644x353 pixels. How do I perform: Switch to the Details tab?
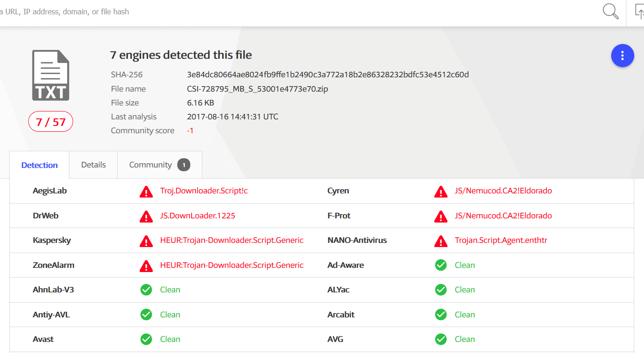[94, 165]
